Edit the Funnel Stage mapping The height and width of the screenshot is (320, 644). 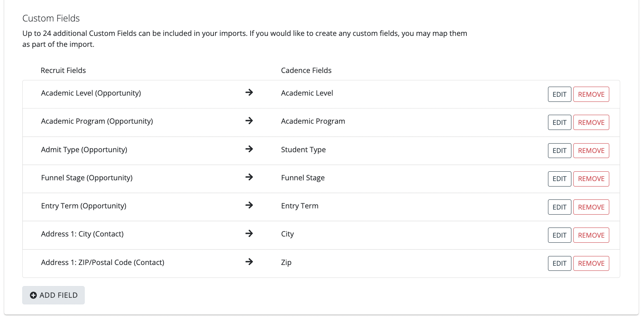pos(559,179)
